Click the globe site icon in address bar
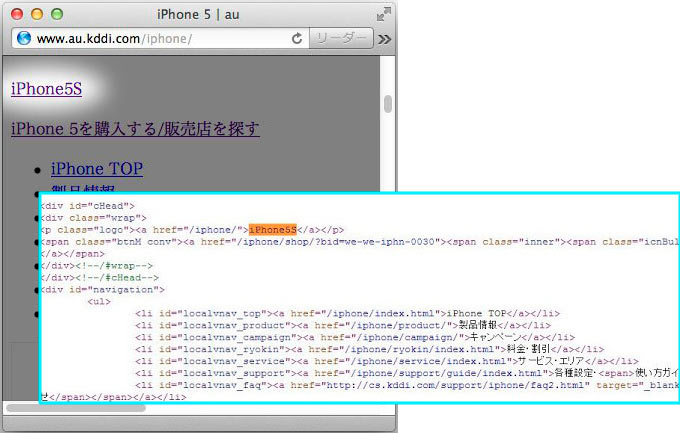 click(24, 38)
